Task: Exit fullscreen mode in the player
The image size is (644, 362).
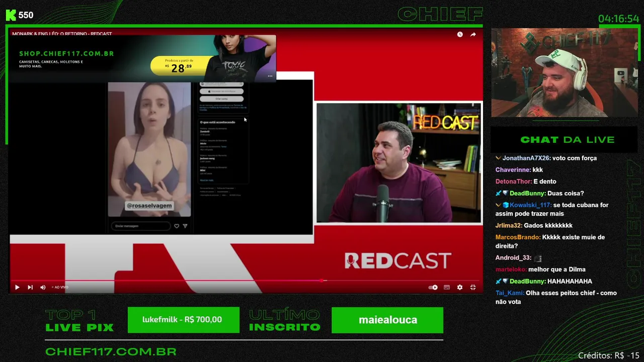Action: 473,287
